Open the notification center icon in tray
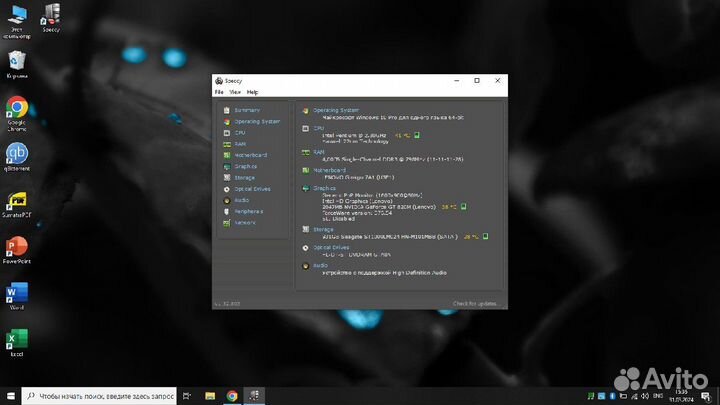This screenshot has width=720, height=405. (x=706, y=396)
